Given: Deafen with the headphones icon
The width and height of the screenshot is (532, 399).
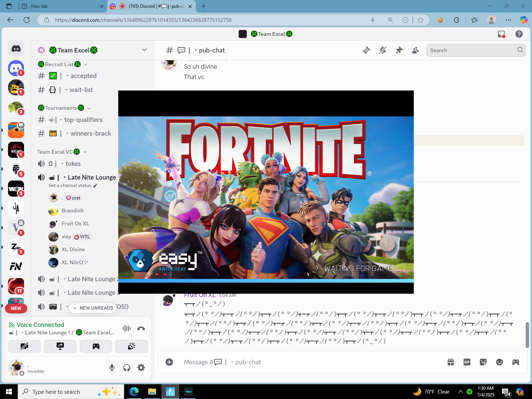Looking at the screenshot, I should click(127, 368).
